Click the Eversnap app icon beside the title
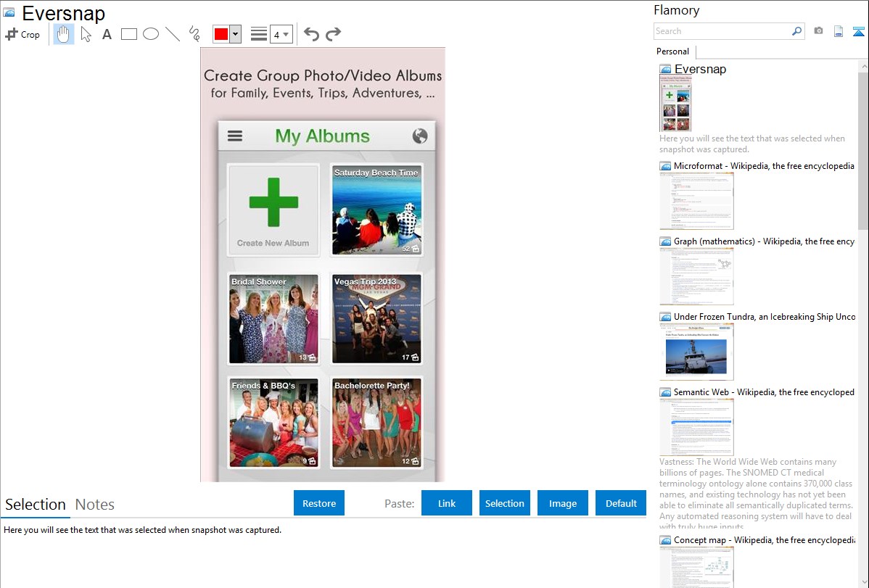869x588 pixels. pos(9,13)
